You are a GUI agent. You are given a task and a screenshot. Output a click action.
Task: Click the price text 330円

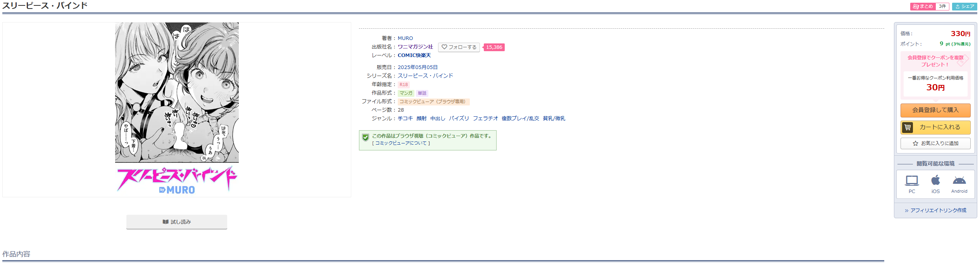tap(960, 34)
